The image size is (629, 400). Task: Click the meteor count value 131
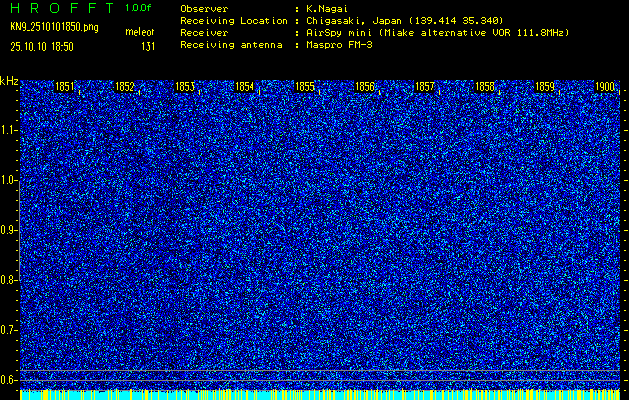click(148, 46)
